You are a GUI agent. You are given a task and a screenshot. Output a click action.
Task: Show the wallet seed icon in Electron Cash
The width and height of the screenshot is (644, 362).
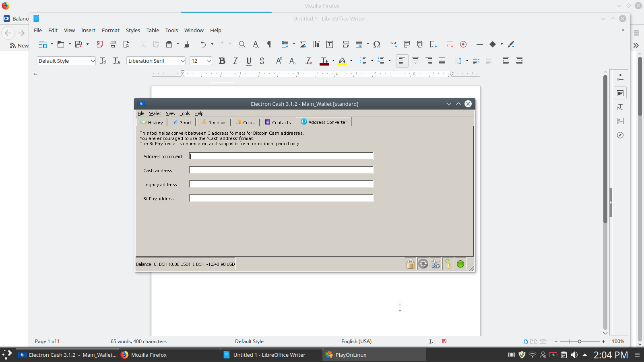tap(448, 264)
